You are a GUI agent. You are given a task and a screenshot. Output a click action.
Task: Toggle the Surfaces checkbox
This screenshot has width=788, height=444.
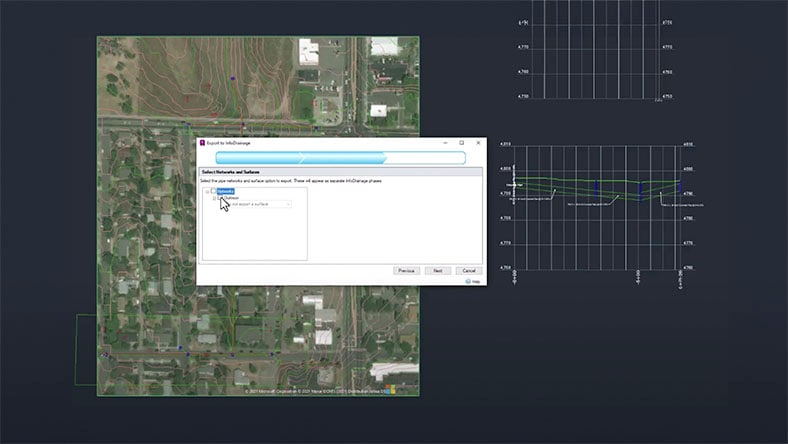(x=218, y=197)
